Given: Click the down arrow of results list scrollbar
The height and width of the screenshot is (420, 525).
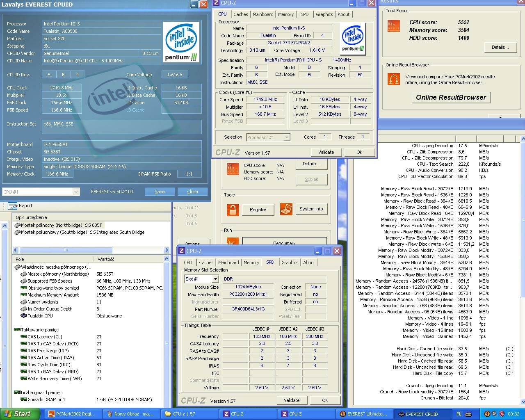Looking at the screenshot, I should click(523, 402).
